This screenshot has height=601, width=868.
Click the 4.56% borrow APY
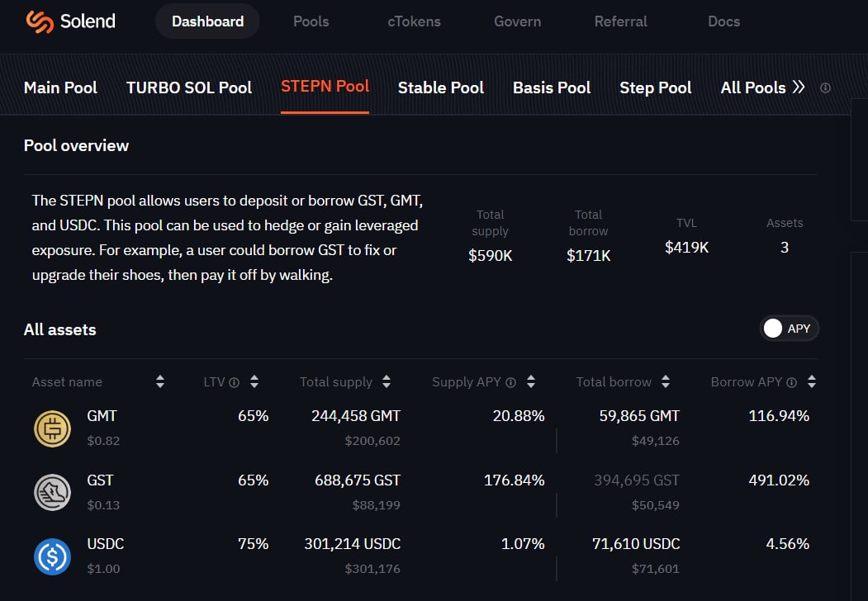click(x=788, y=544)
